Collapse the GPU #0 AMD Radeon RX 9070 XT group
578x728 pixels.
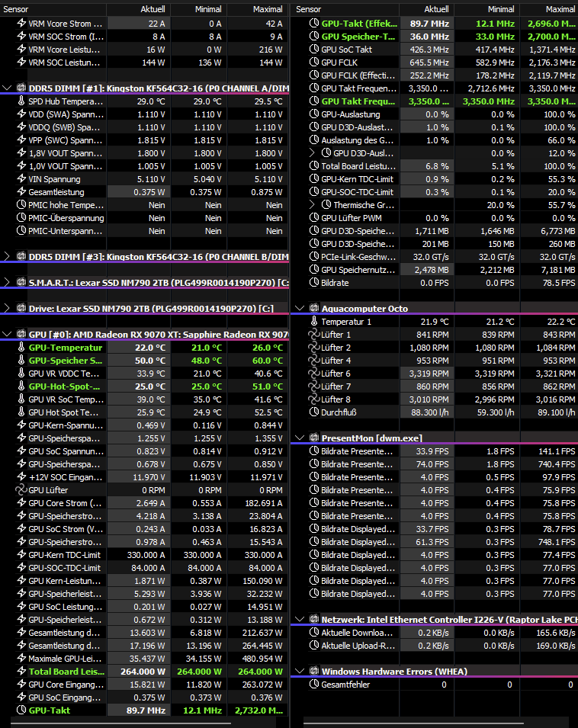(x=7, y=335)
